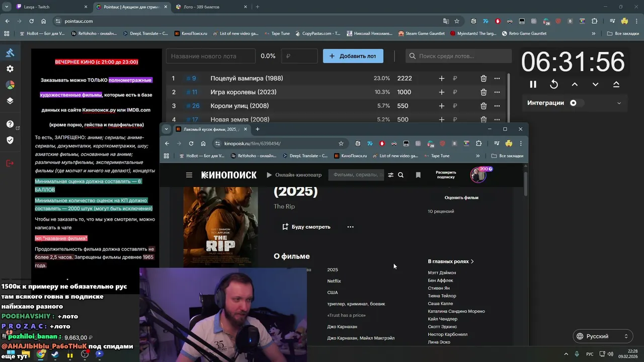Increase timer with the up chevron
Viewport: 644px width, 362px height.
[x=575, y=84]
